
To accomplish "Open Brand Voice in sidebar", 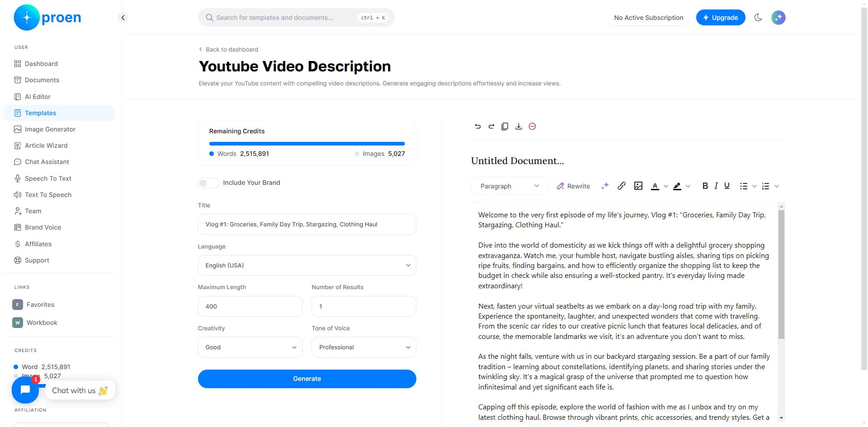I will [x=59, y=227].
